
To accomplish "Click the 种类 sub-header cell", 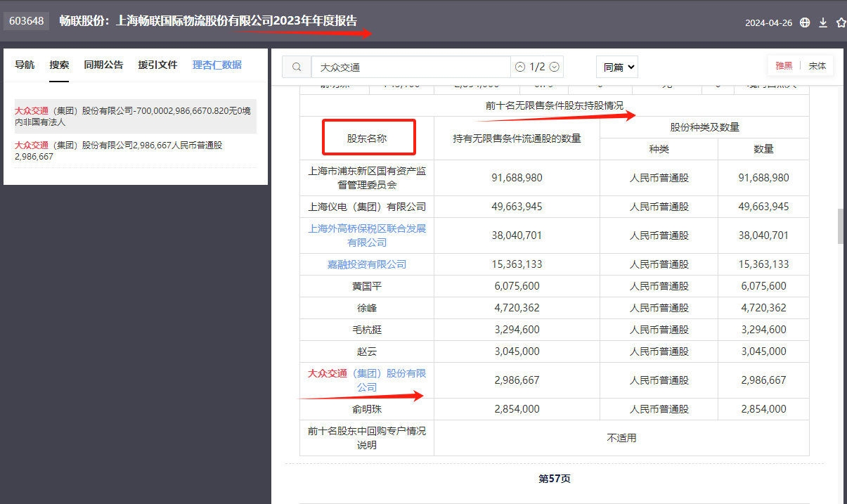I will [x=659, y=149].
